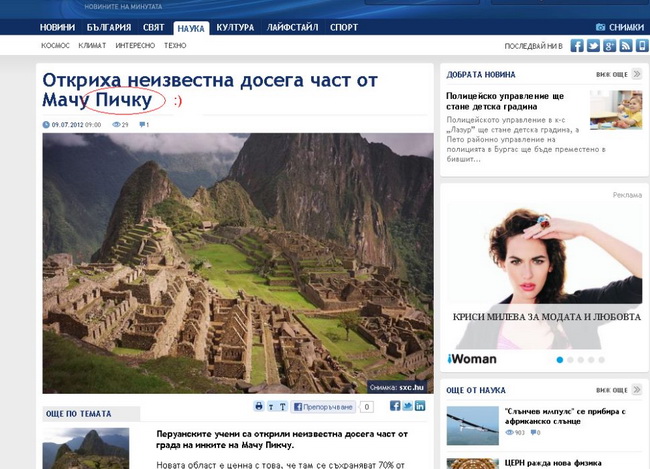The width and height of the screenshot is (650, 469).
Task: Open the Новини menu tab
Action: point(57,27)
